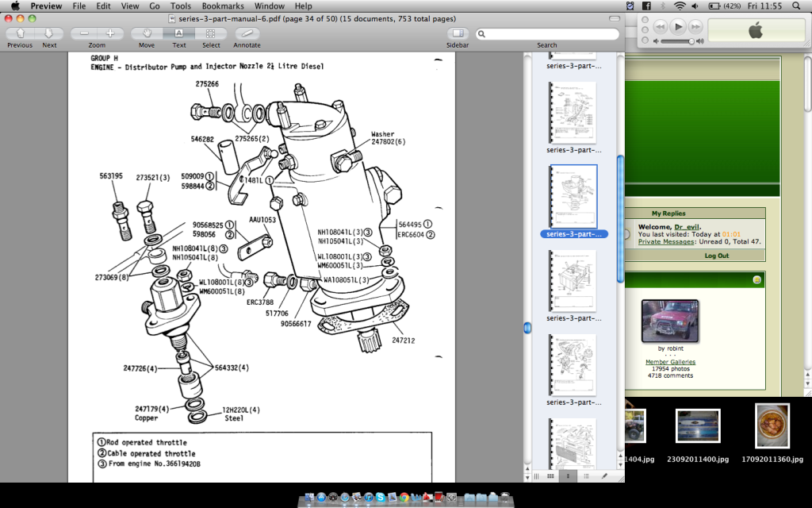Choose the rectangular Select tool
812x508 pixels.
(x=211, y=33)
